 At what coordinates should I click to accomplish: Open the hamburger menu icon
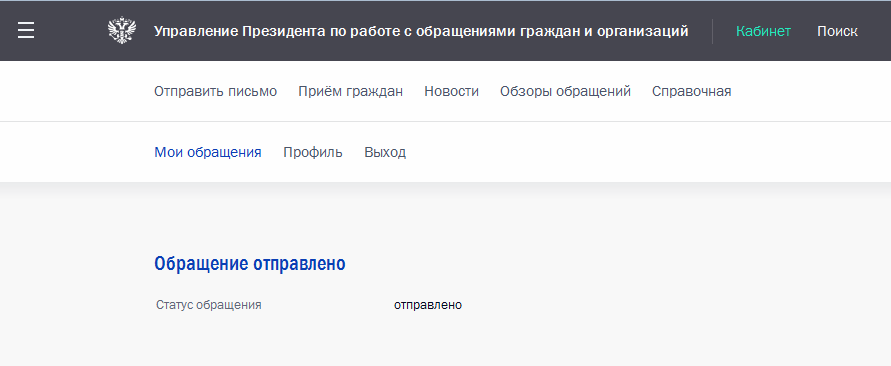pyautogui.click(x=26, y=31)
